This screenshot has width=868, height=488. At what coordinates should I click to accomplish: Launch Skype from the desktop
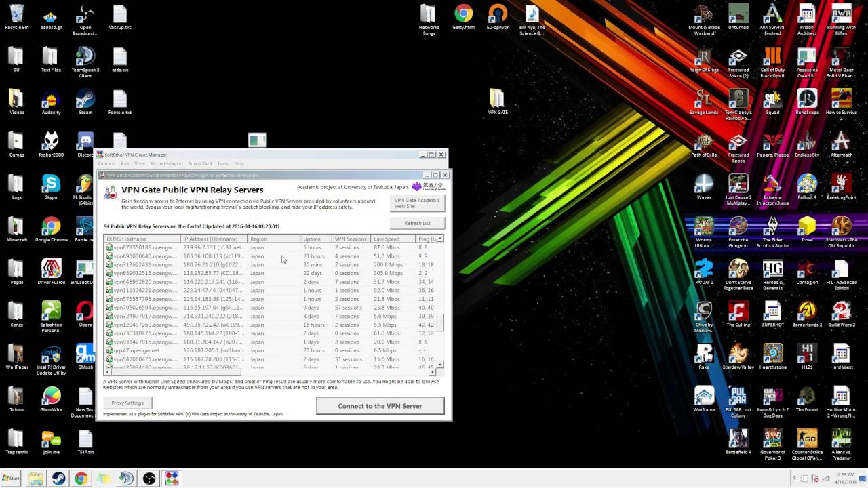(x=51, y=187)
